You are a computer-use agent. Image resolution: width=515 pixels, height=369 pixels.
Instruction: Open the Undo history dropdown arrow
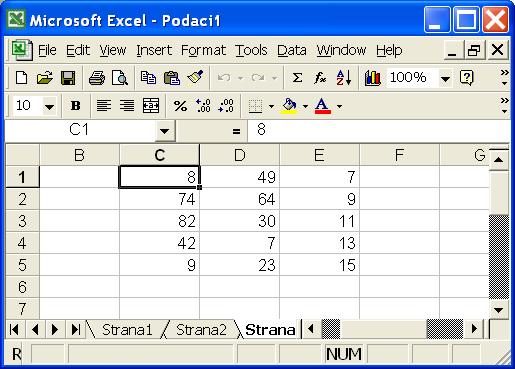tap(240, 79)
